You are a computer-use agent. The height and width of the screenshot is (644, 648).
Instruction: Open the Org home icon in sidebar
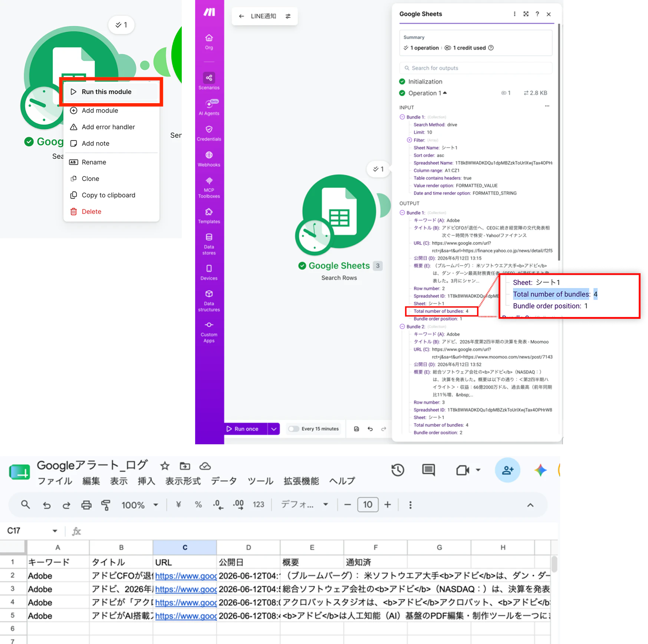pyautogui.click(x=209, y=42)
